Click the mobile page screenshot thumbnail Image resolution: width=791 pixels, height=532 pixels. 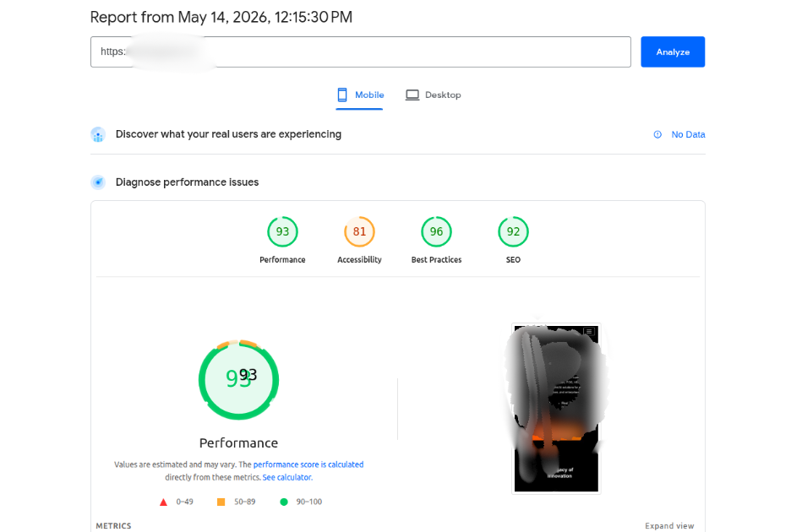point(556,409)
